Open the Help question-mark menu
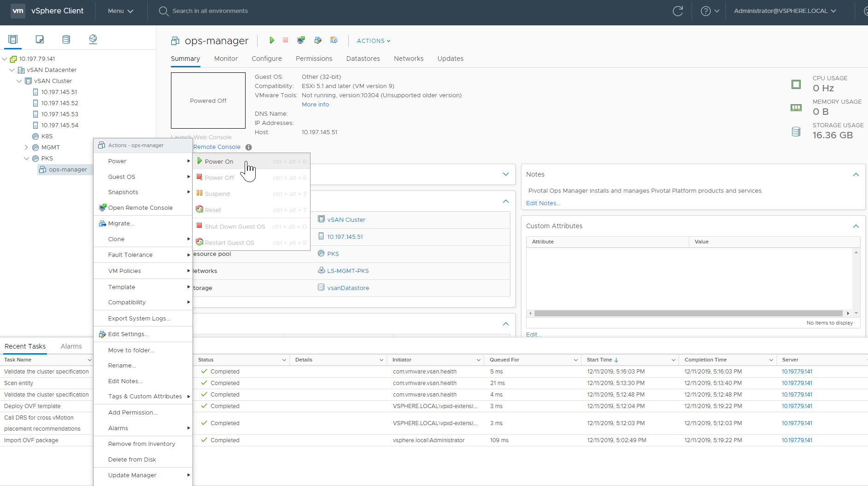Image resolution: width=868 pixels, height=486 pixels. [x=710, y=11]
